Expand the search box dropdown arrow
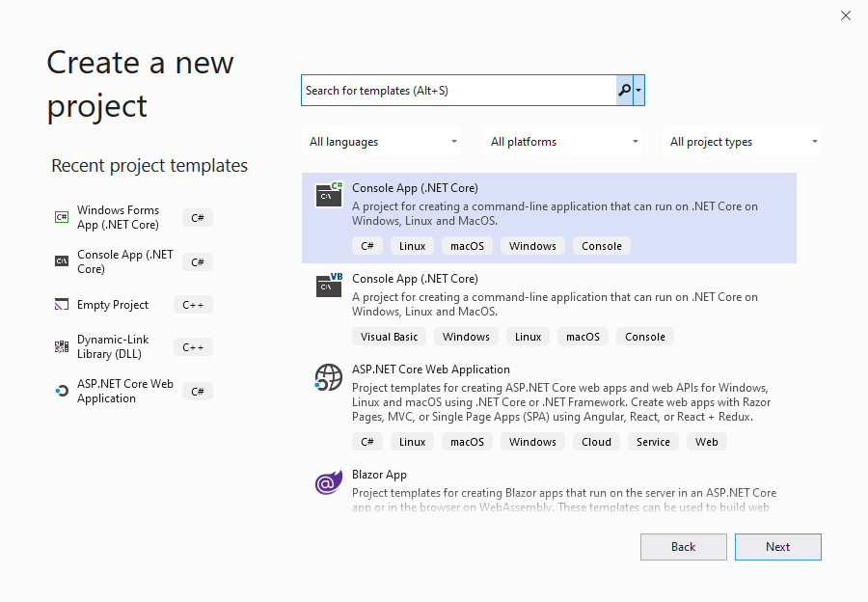868x602 pixels. point(639,91)
